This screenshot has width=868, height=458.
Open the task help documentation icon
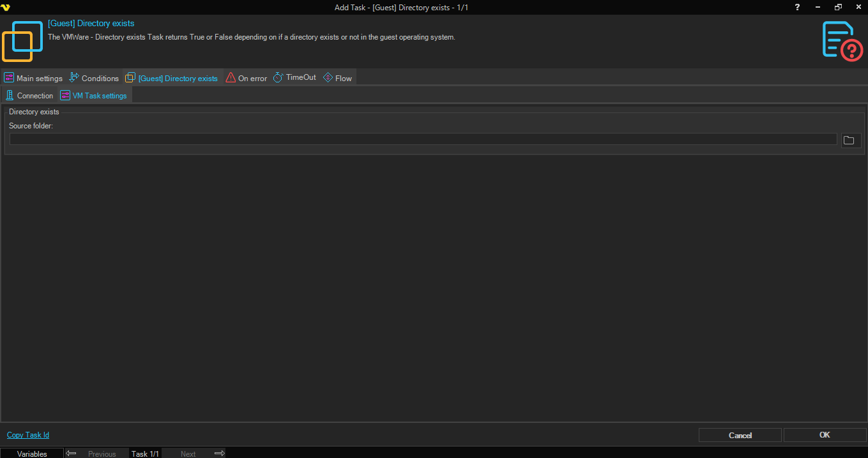click(842, 41)
